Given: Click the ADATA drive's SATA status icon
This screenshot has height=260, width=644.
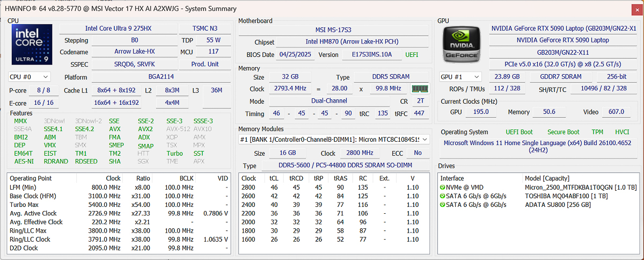Looking at the screenshot, I should 442,205.
